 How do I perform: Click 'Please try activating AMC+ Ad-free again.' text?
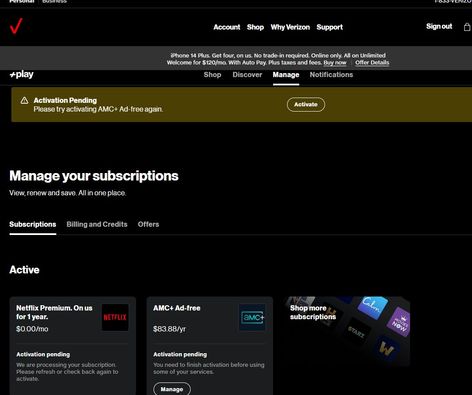point(98,109)
